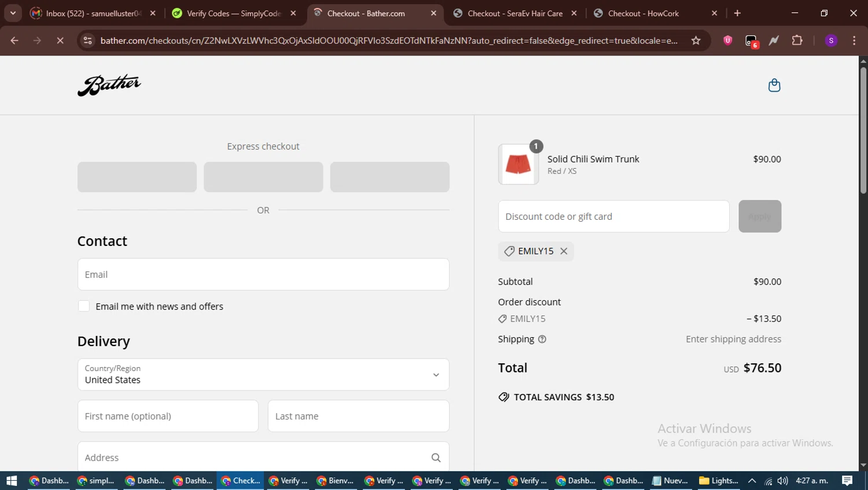Focus the Email input field
Image resolution: width=868 pixels, height=490 pixels.
[x=263, y=274]
